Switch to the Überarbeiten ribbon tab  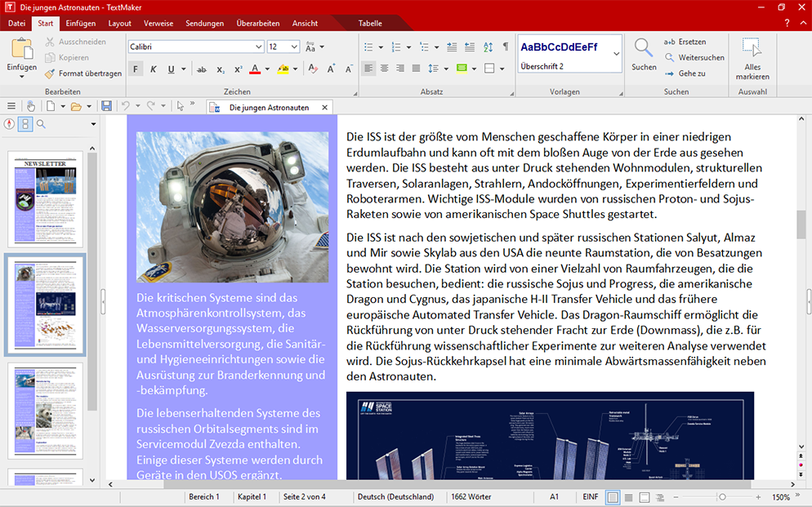(x=258, y=24)
